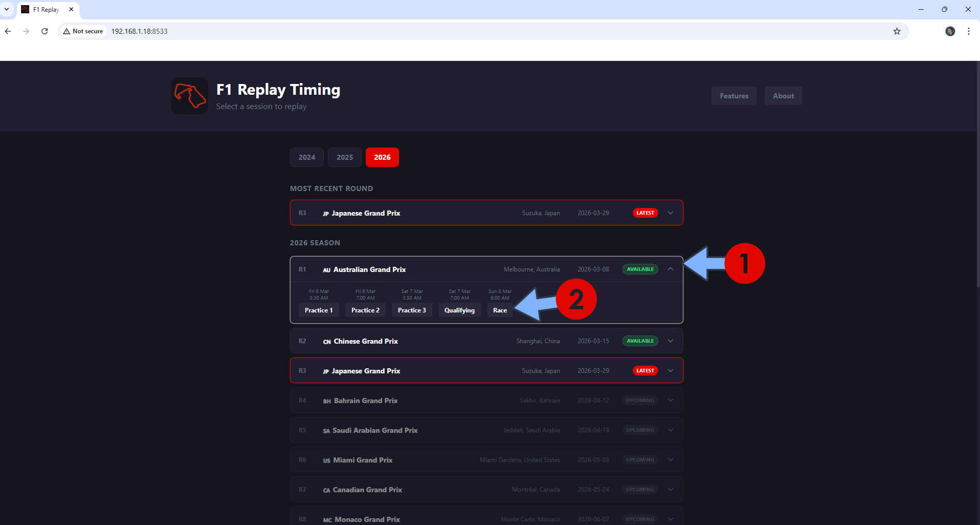The width and height of the screenshot is (980, 525).
Task: Click the JP flag icon on Japanese Grand Prix
Action: click(x=326, y=213)
